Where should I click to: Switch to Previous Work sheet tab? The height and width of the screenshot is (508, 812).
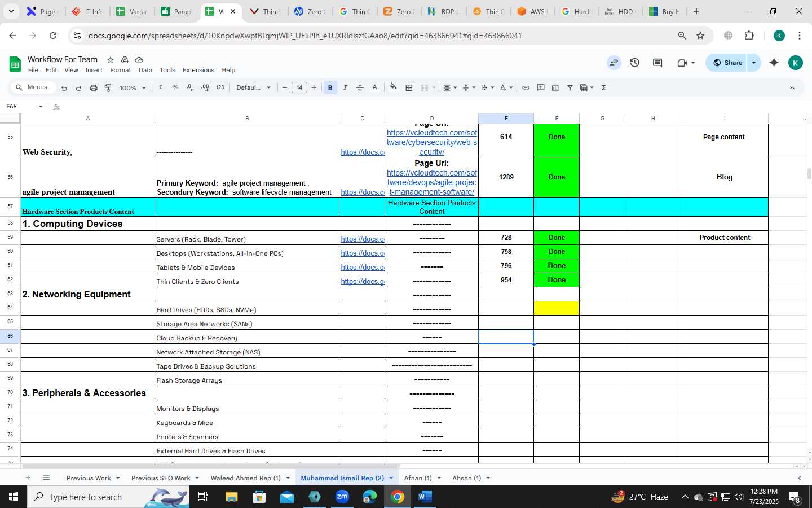pos(89,478)
